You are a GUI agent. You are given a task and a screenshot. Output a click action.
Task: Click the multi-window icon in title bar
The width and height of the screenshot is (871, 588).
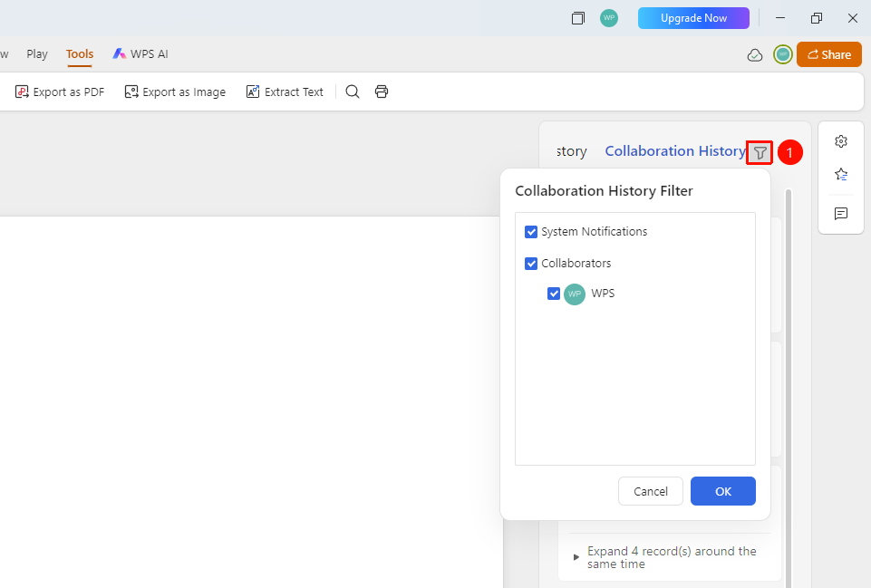coord(577,18)
